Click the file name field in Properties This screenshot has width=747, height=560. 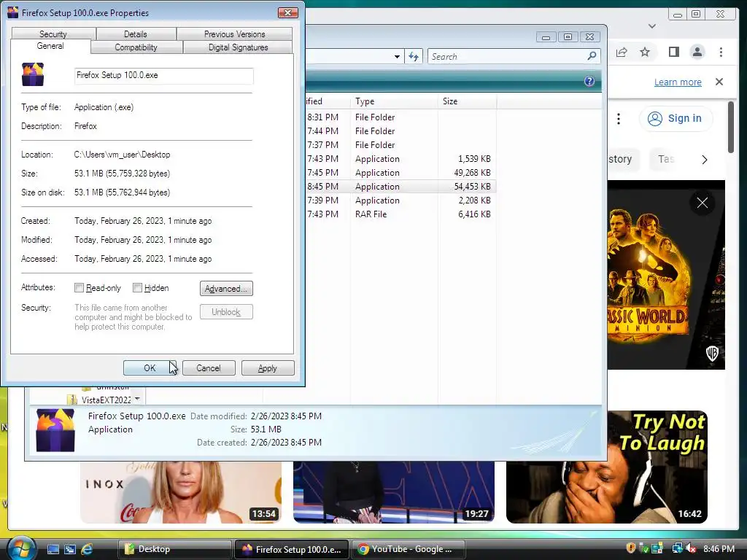[164, 75]
